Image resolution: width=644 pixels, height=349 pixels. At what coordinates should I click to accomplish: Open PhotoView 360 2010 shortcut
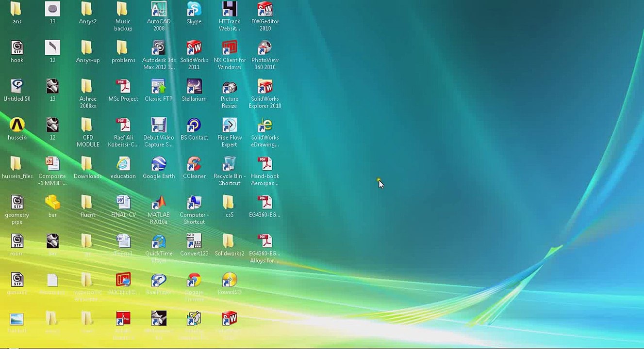tap(265, 48)
